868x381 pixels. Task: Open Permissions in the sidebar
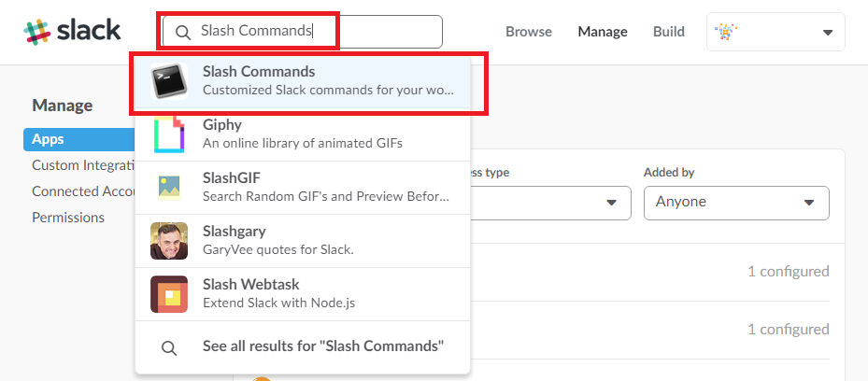[68, 218]
